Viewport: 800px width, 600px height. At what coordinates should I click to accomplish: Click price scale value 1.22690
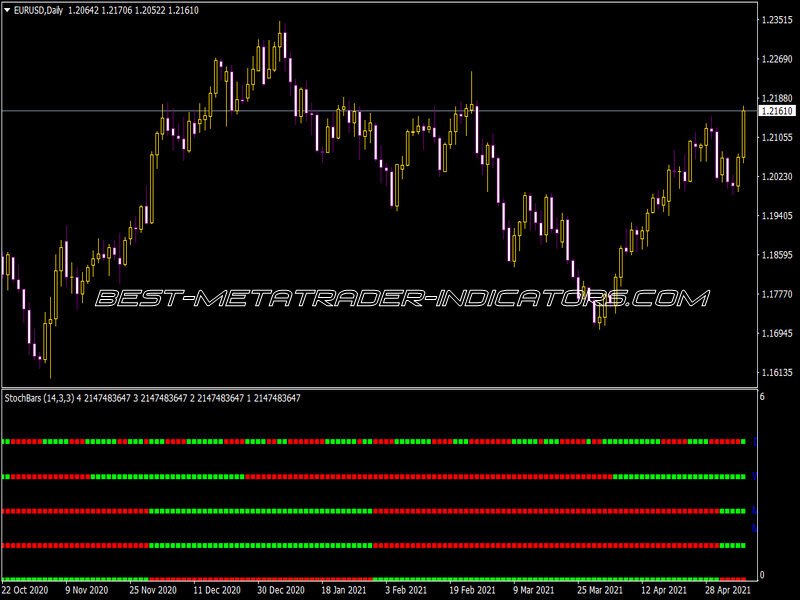click(x=777, y=59)
